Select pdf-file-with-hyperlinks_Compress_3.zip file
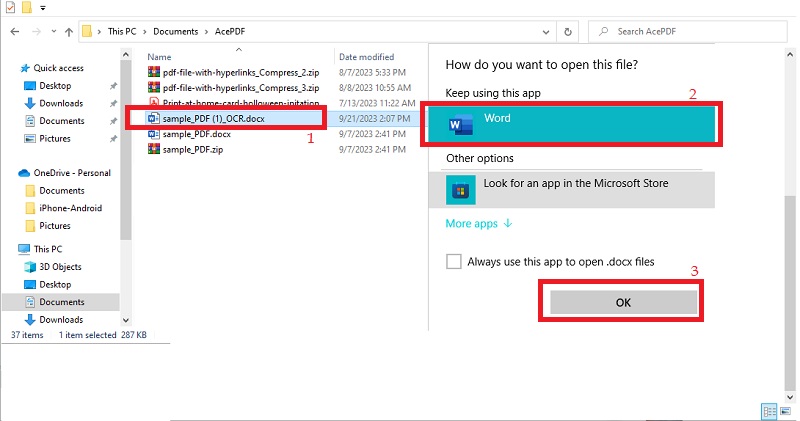The width and height of the screenshot is (800, 421). click(x=241, y=88)
